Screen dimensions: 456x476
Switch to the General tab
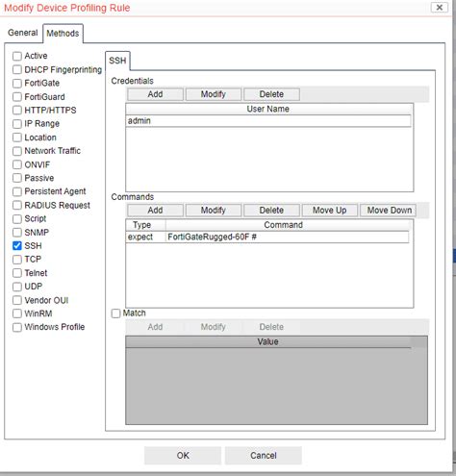point(23,33)
